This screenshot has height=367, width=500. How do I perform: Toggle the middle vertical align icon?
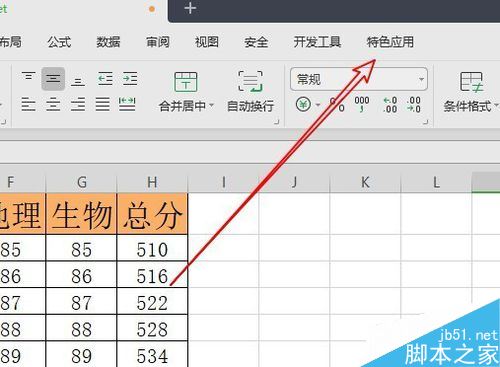click(53, 79)
